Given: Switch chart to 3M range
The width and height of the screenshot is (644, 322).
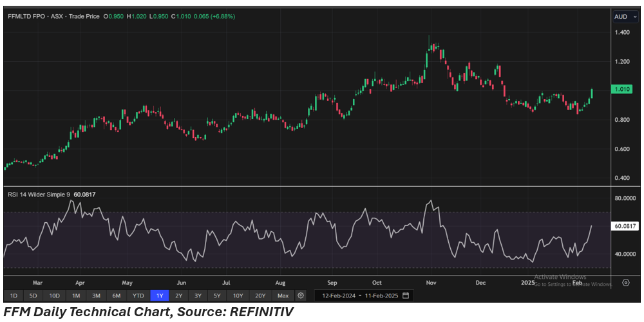Looking at the screenshot, I should click(x=96, y=296).
